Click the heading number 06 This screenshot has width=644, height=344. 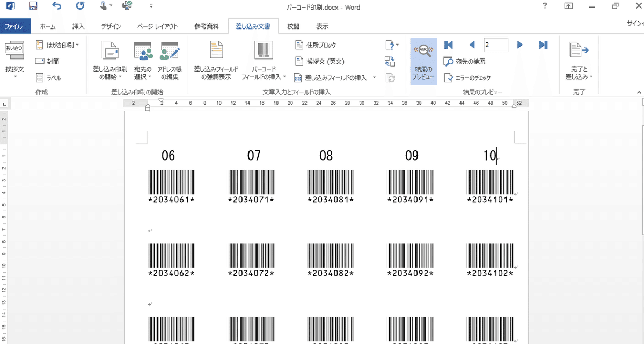click(x=168, y=156)
